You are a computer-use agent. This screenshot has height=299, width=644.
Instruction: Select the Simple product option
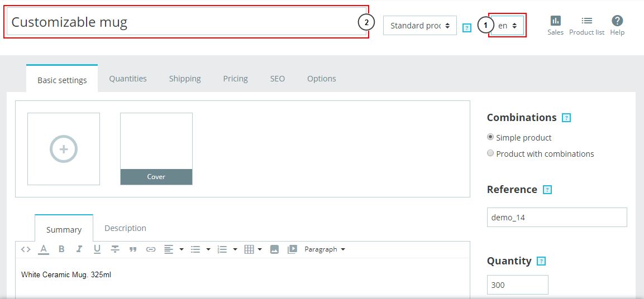click(490, 137)
